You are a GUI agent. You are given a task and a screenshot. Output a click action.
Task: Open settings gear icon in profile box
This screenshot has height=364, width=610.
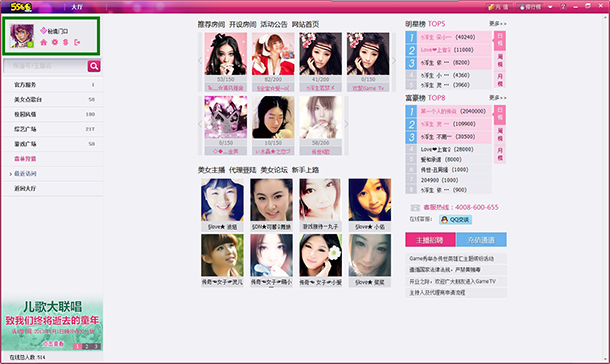[55, 42]
